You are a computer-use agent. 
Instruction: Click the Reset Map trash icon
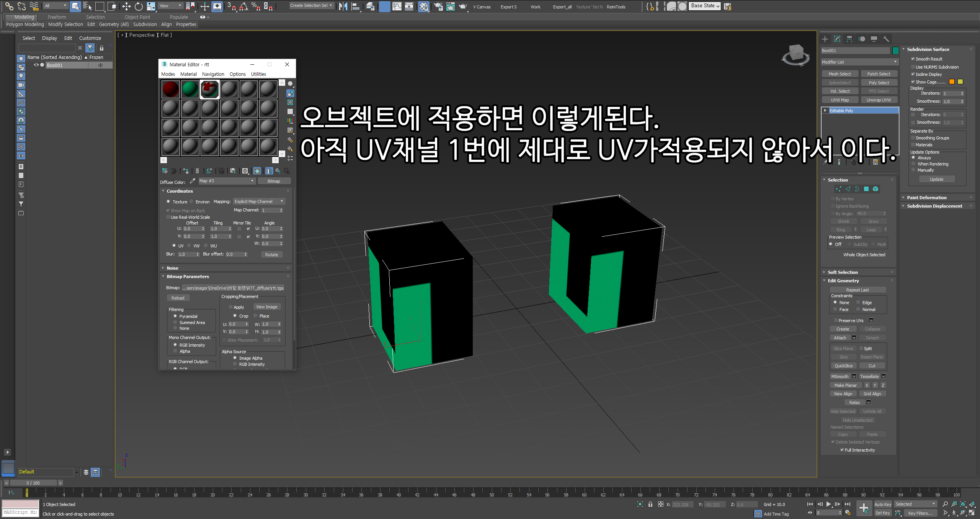point(197,171)
